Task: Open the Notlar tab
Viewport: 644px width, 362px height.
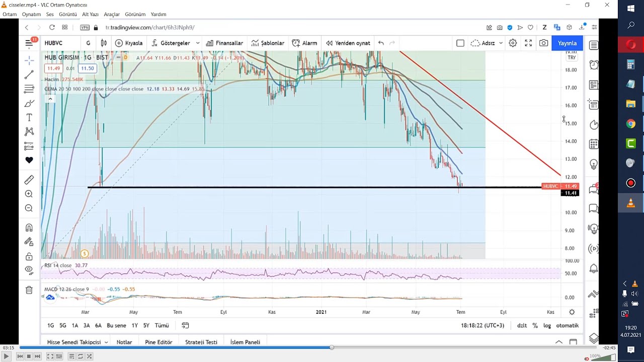Action: (x=124, y=342)
